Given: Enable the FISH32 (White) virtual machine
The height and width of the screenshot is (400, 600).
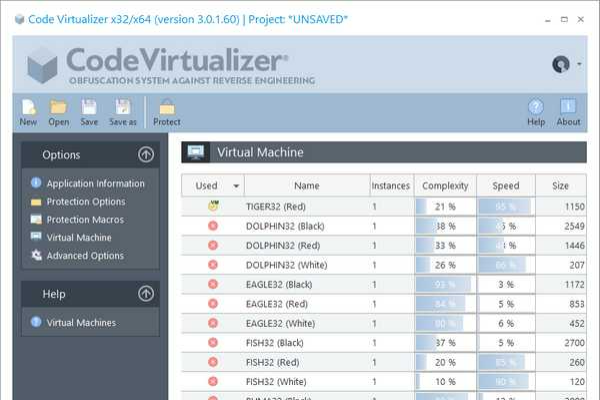Looking at the screenshot, I should [212, 381].
